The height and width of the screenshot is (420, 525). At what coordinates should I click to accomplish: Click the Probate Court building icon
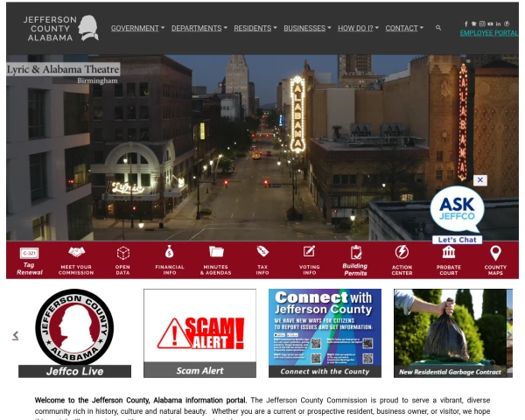[449, 252]
